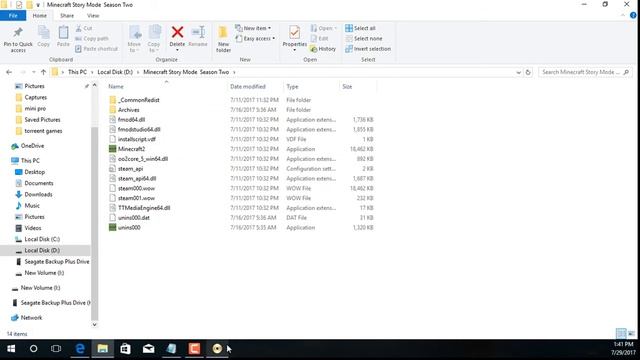Select the unins000 application file
640x360 pixels.
pyautogui.click(x=129, y=227)
